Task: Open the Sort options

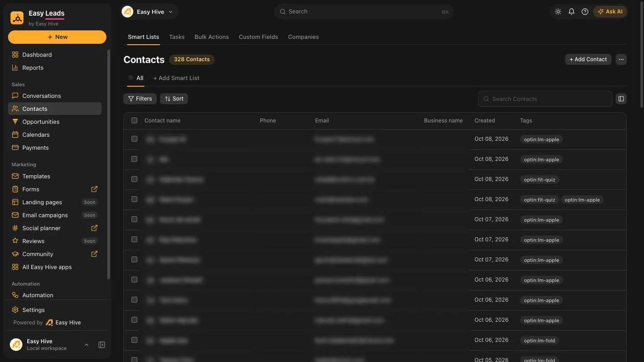Action: pyautogui.click(x=174, y=99)
